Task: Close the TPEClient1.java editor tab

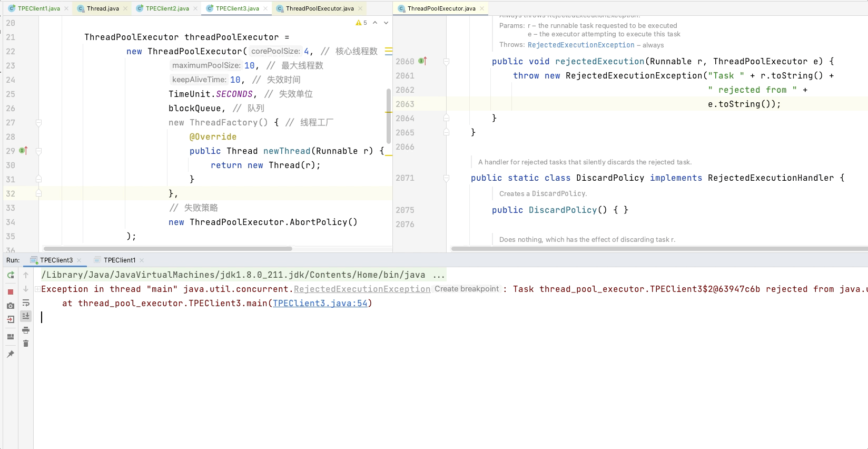Action: (x=66, y=8)
